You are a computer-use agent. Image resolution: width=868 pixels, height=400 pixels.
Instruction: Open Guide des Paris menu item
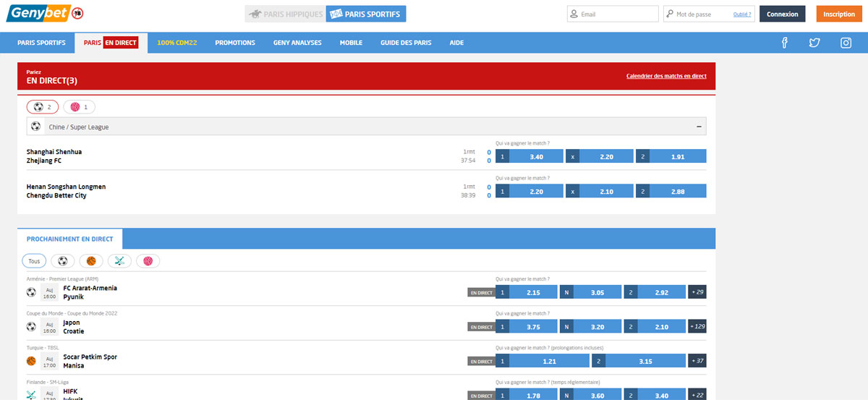[x=406, y=43]
